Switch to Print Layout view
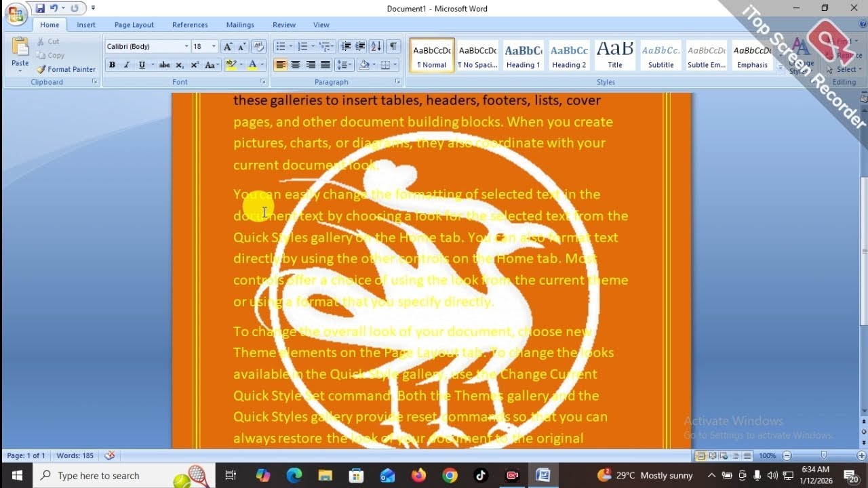The height and width of the screenshot is (488, 868). 701,455
